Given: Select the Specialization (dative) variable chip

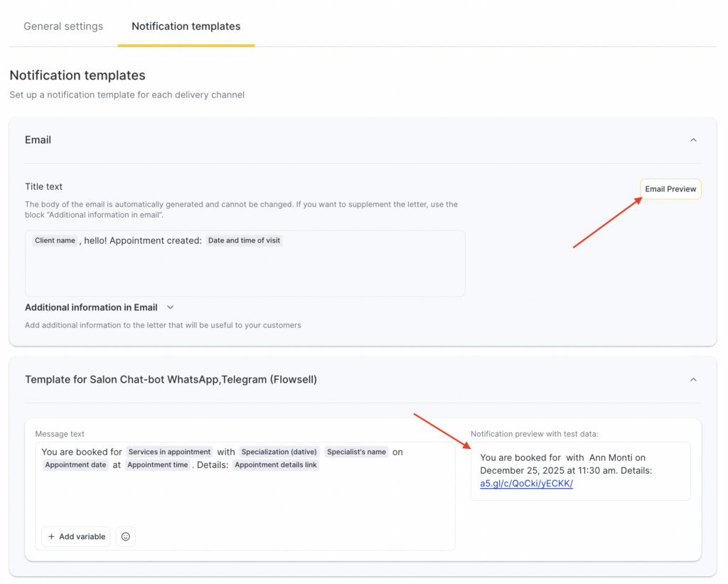Looking at the screenshot, I should click(x=279, y=452).
